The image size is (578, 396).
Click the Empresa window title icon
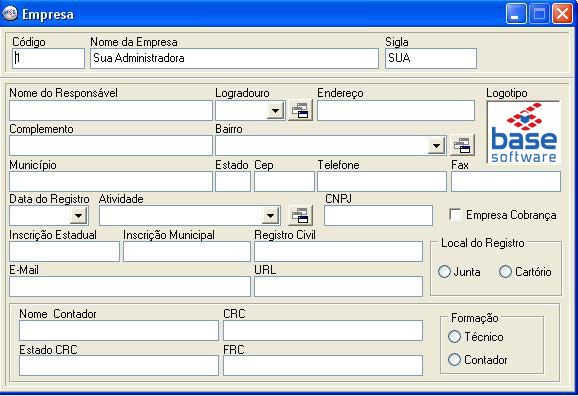coord(10,13)
